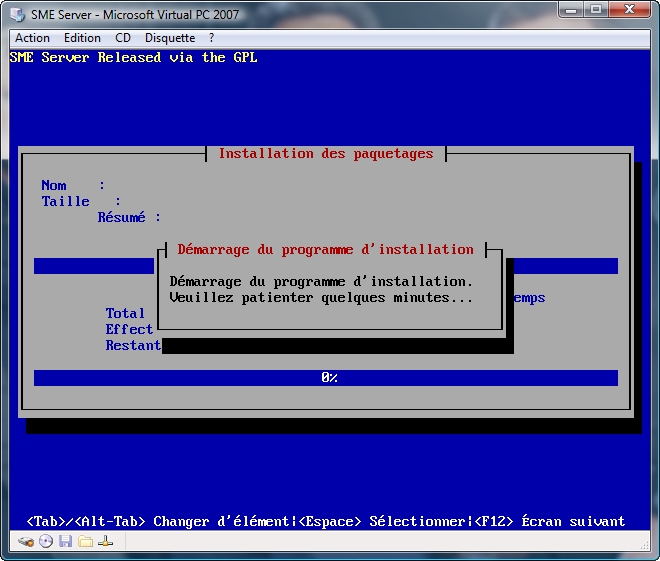The height and width of the screenshot is (561, 660).
Task: Click the CD drive status icon
Action: (46, 541)
